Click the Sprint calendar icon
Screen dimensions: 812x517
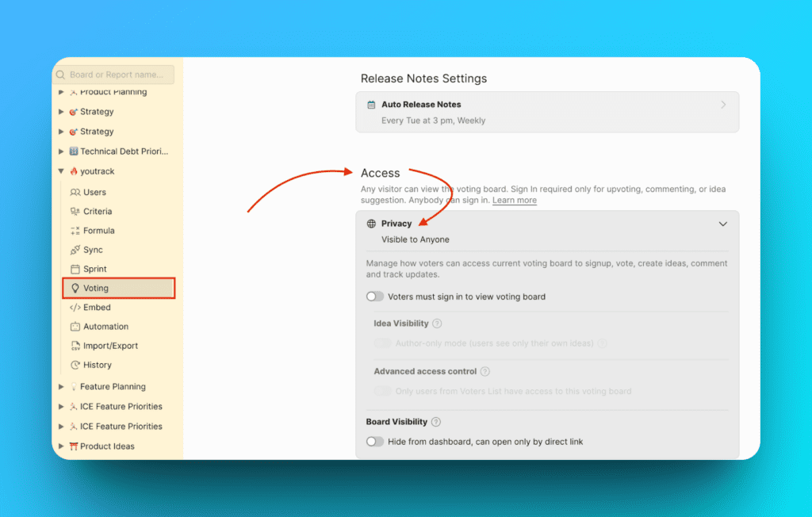click(75, 270)
